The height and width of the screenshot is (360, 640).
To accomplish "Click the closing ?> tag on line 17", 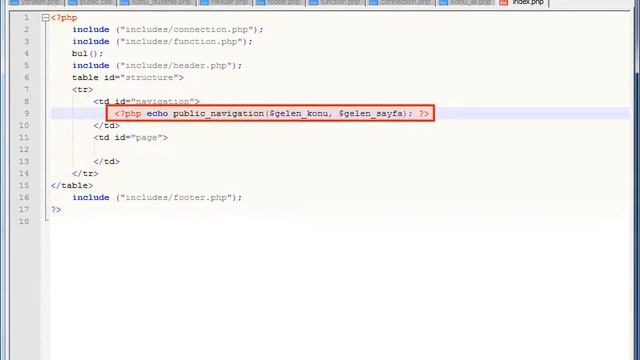I will pyautogui.click(x=56, y=209).
